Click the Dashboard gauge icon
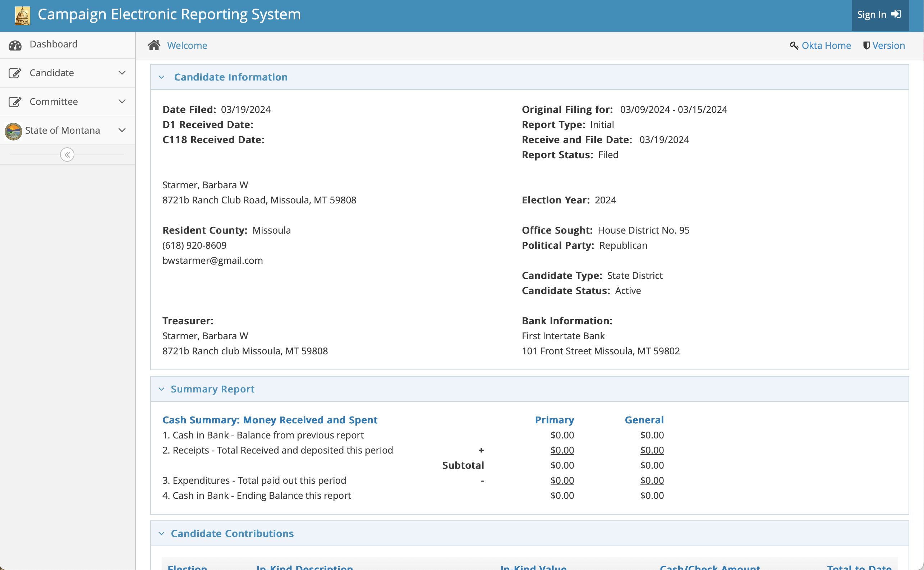 15,45
